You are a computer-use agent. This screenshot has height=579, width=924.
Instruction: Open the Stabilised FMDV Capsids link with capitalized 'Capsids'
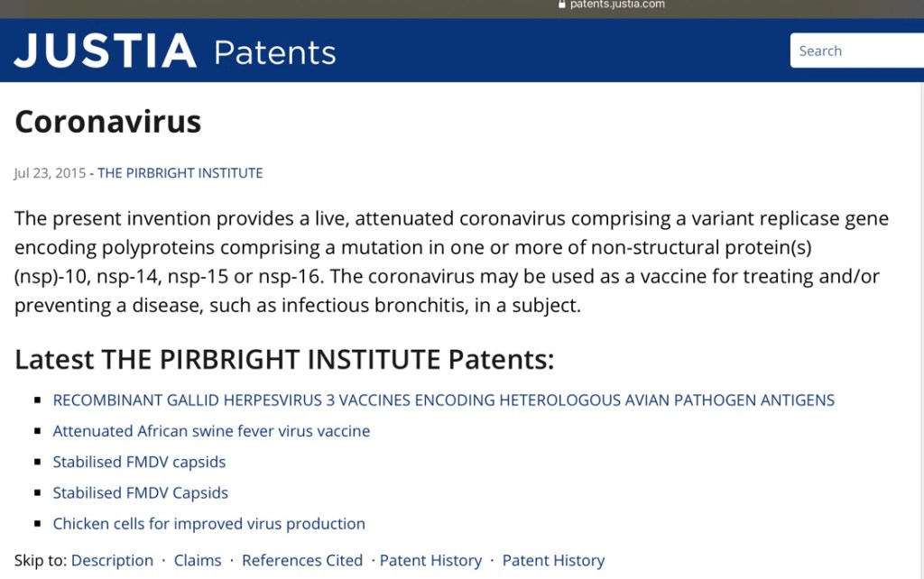click(x=140, y=493)
